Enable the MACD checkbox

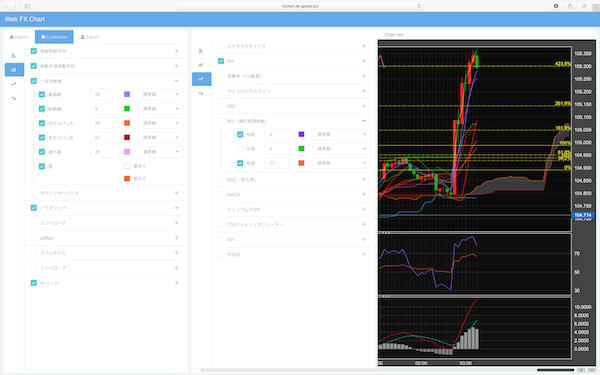click(221, 194)
